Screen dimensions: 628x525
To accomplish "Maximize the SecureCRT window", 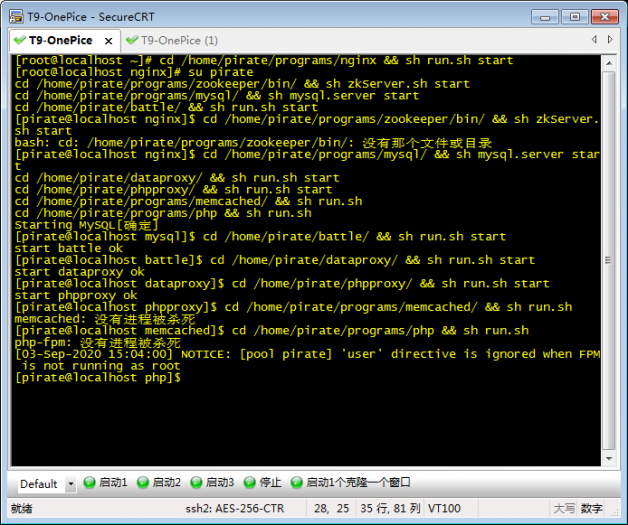I will pos(574,17).
